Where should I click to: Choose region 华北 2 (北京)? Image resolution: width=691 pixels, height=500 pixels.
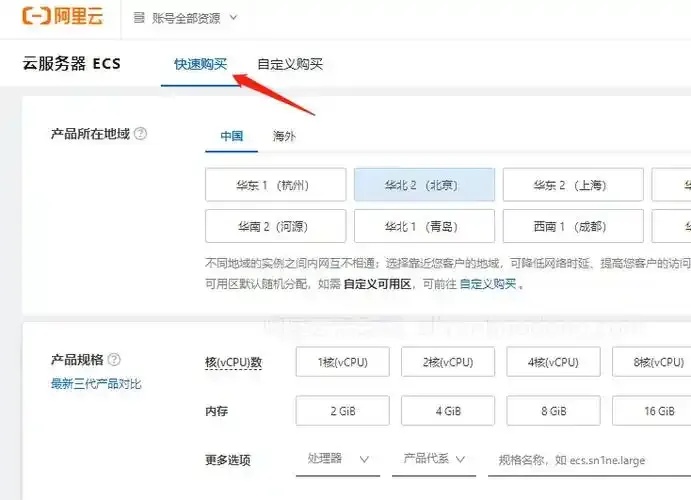(x=424, y=185)
